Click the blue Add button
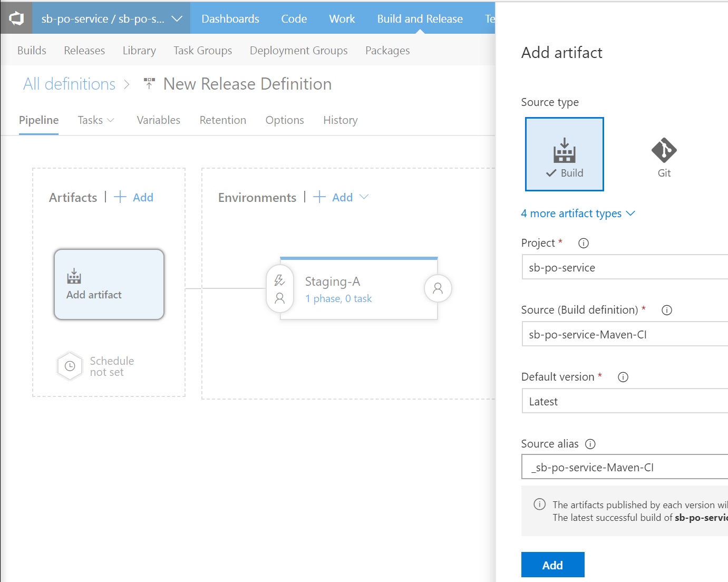This screenshot has width=728, height=582. pyautogui.click(x=552, y=565)
